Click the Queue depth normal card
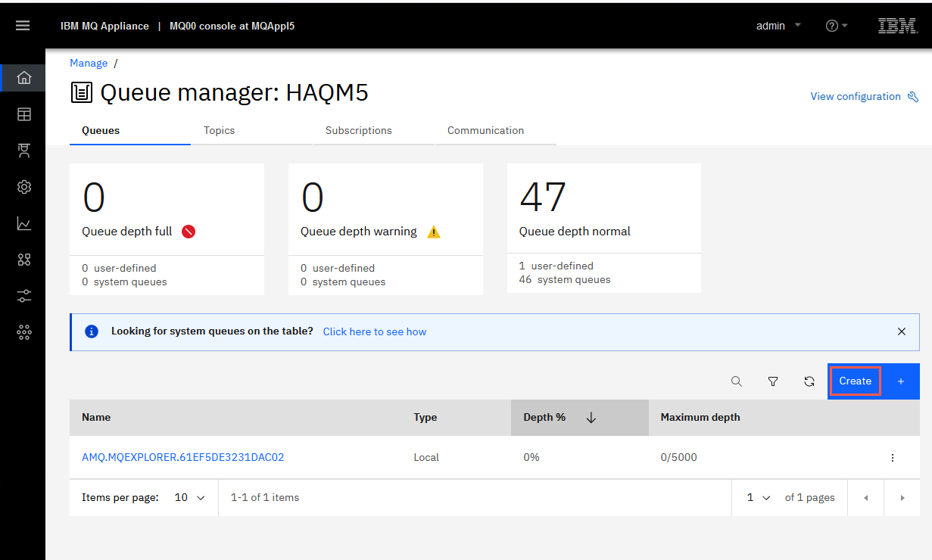The height and width of the screenshot is (560, 932). point(604,228)
